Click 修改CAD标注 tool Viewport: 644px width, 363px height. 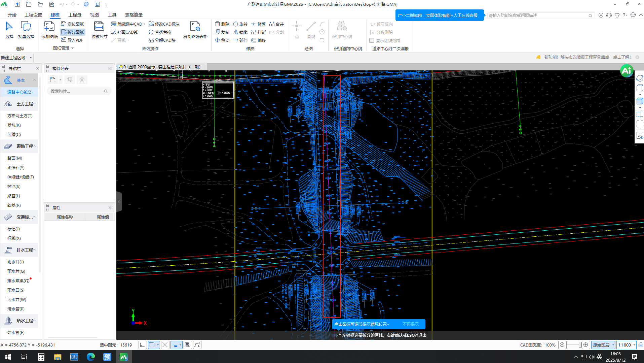pos(164,24)
